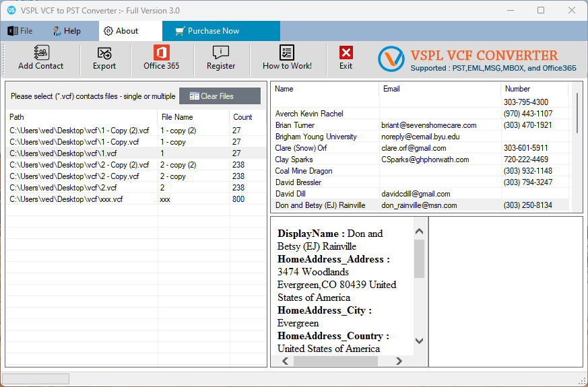Select the 1 - Copy (2).vcf file row

136,131
